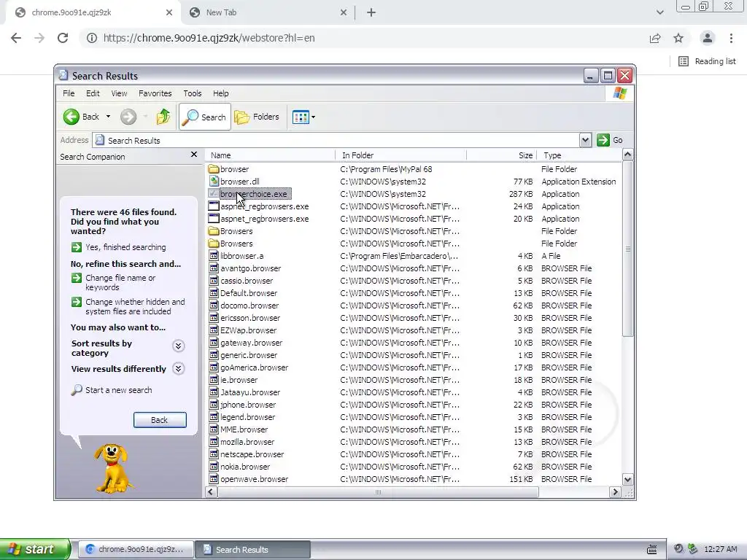Click the Back button in Search Companion
Screen dimensions: 747x560
pyautogui.click(x=160, y=420)
